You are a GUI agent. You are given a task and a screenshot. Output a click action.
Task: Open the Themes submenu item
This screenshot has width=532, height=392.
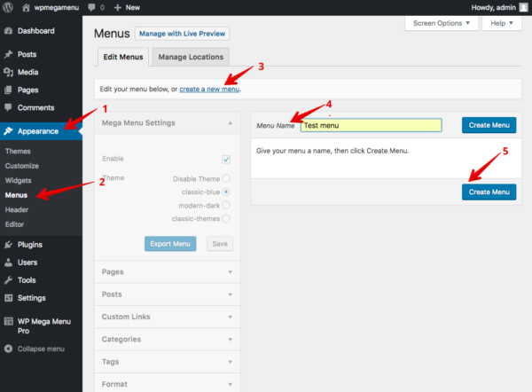(18, 152)
